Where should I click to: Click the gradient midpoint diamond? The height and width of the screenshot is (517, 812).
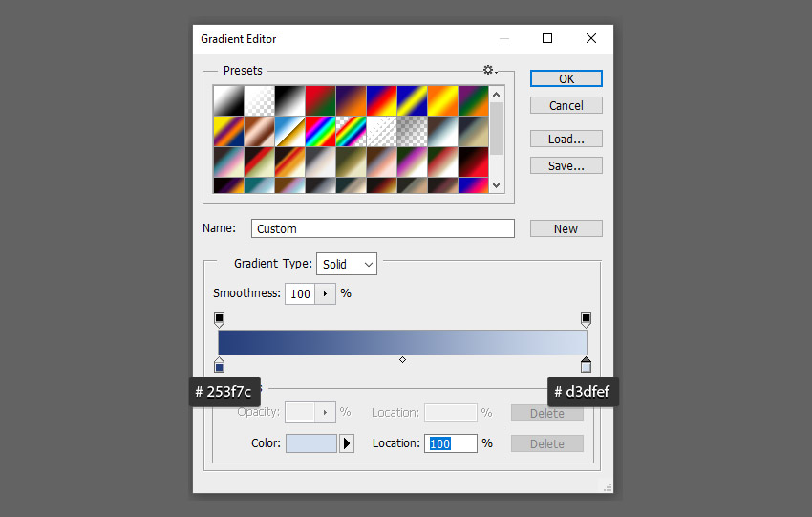[x=402, y=359]
